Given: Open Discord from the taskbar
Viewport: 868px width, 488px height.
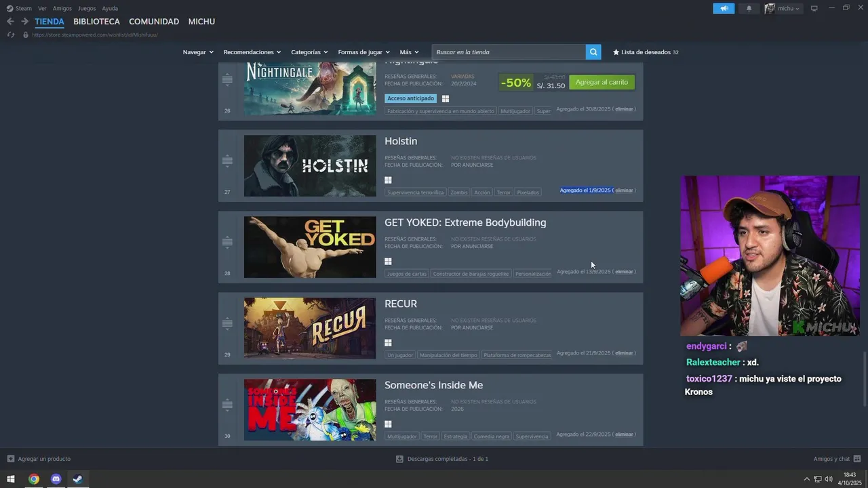Looking at the screenshot, I should tap(56, 479).
